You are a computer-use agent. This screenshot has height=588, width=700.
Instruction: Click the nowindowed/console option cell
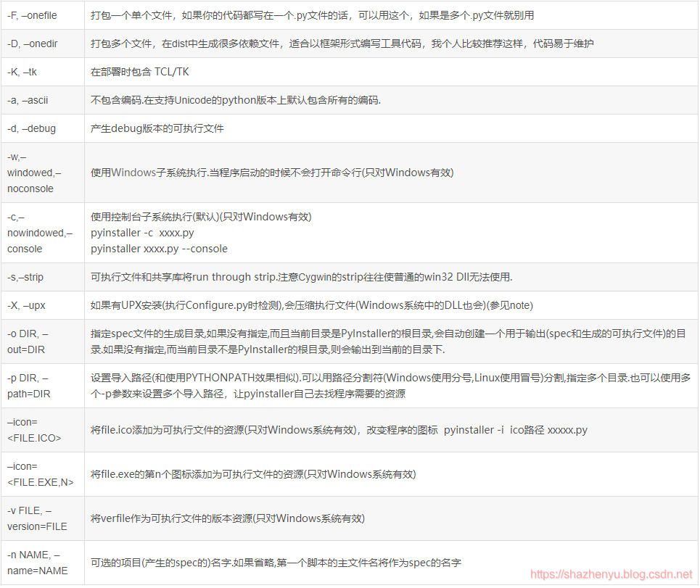point(42,233)
